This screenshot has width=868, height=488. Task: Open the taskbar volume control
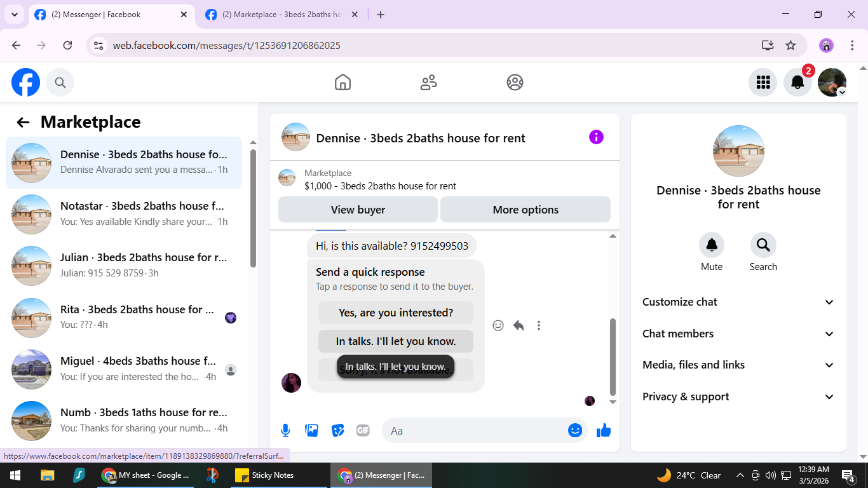[770, 475]
